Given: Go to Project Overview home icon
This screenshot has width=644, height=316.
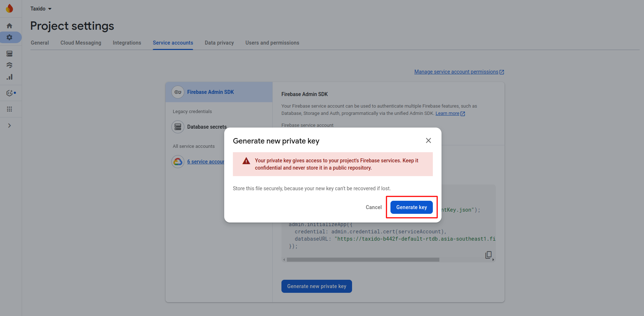Looking at the screenshot, I should [9, 26].
